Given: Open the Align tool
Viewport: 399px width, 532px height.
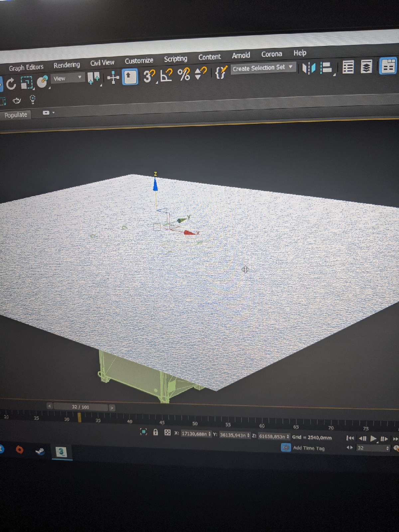Looking at the screenshot, I should [327, 68].
